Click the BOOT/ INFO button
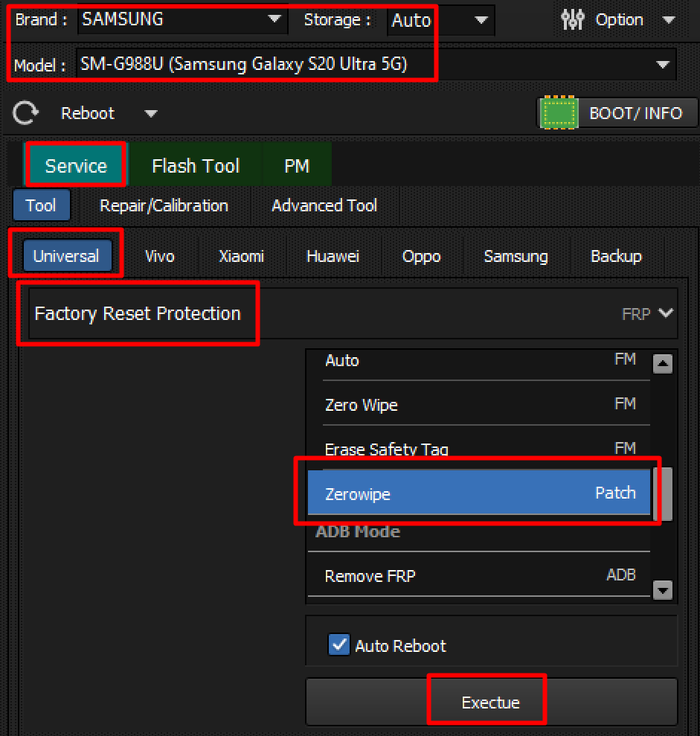Screen dimensions: 700x736 tap(617, 112)
